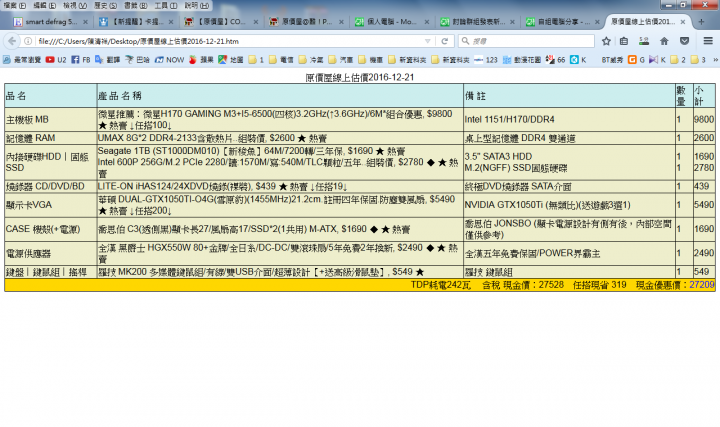Image resolution: width=720 pixels, height=427 pixels.
Task: Open the site information (i) icon
Action: pyautogui.click(x=28, y=41)
